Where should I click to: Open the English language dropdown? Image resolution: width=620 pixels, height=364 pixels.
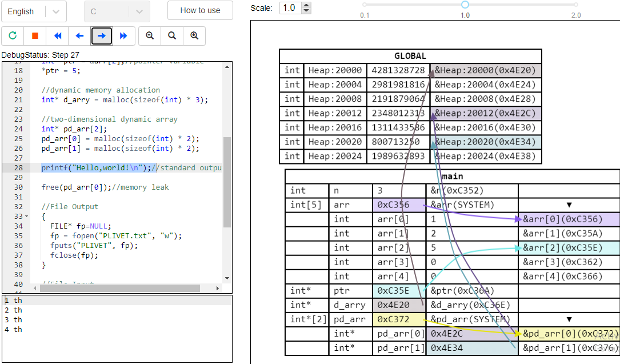click(x=55, y=11)
